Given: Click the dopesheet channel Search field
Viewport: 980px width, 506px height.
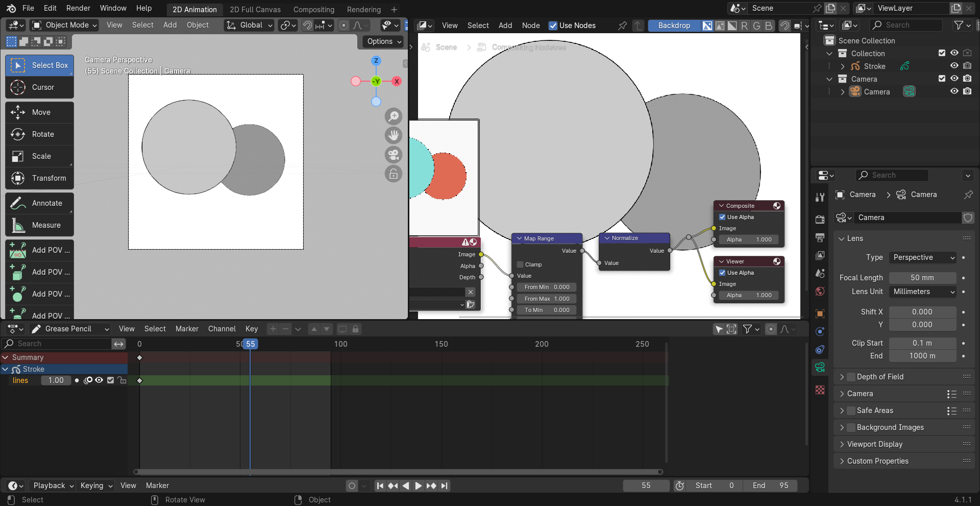Looking at the screenshot, I should tap(57, 344).
